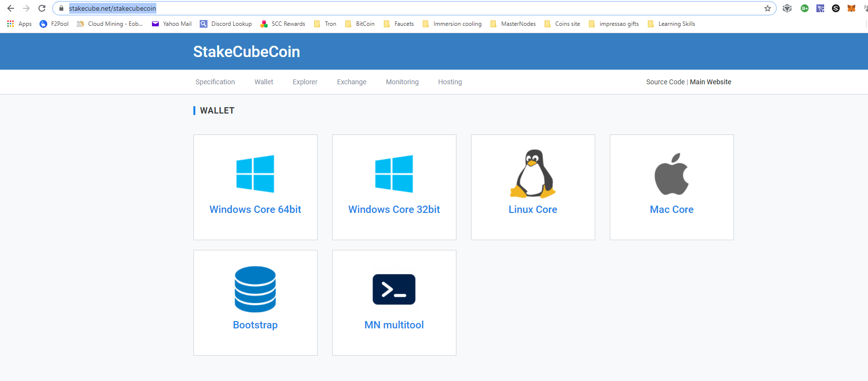
Task: Select Wallet in the navigation bar
Action: click(264, 82)
